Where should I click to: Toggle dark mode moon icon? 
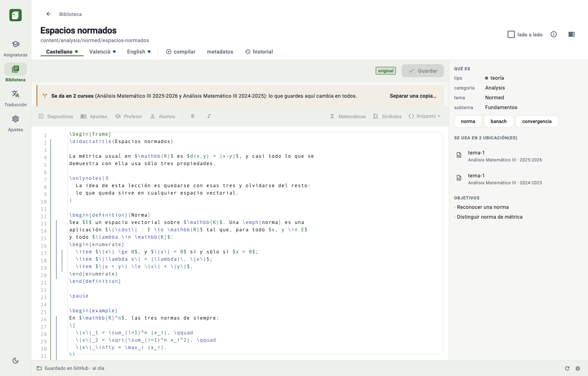pyautogui.click(x=16, y=360)
